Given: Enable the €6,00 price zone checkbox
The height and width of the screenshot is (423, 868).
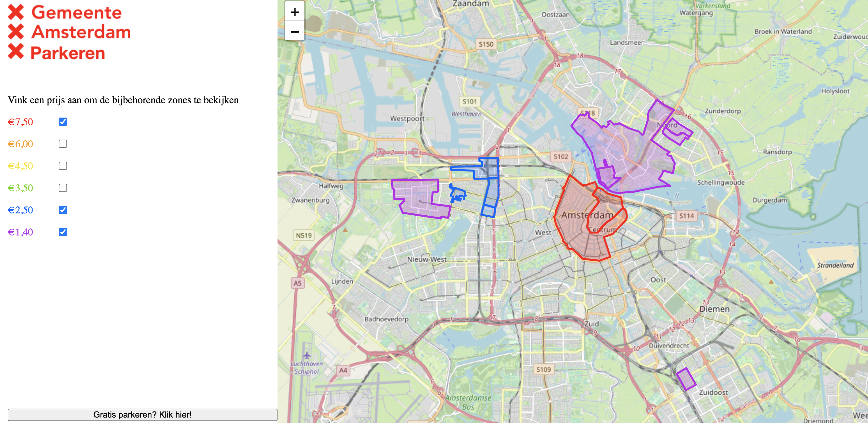Looking at the screenshot, I should click(x=63, y=144).
